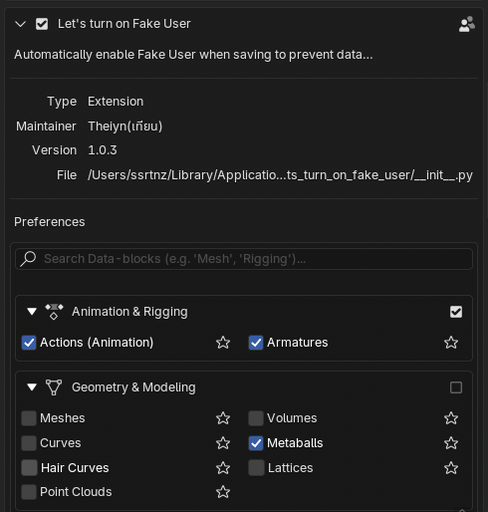Click the star next to Curves
The image size is (488, 512).
pos(223,443)
